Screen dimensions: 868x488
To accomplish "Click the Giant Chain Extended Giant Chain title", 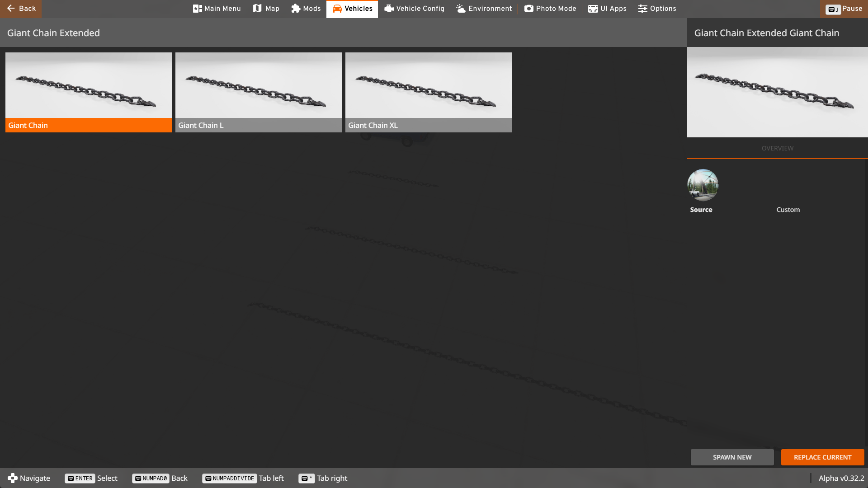I will (767, 33).
